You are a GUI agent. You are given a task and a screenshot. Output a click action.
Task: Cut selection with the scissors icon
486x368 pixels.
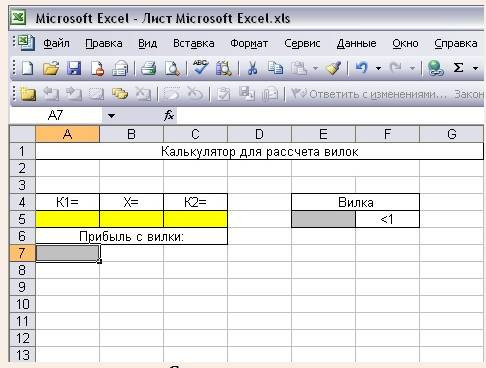click(252, 68)
